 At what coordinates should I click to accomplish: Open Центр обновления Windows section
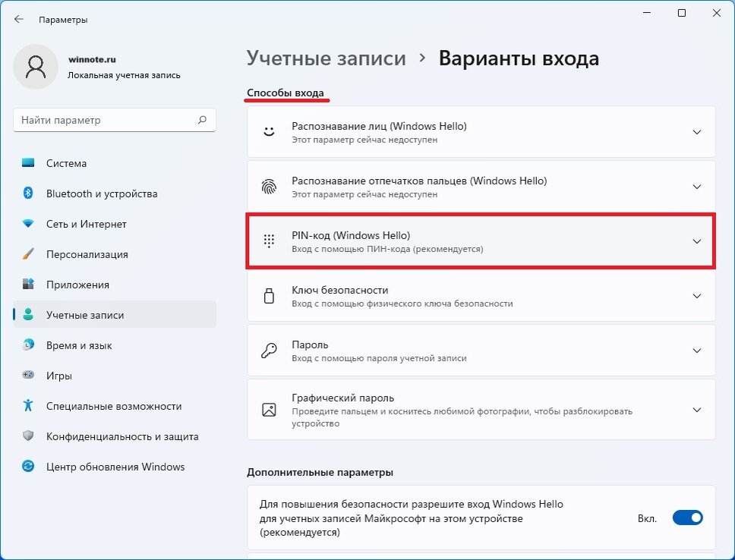coord(115,467)
